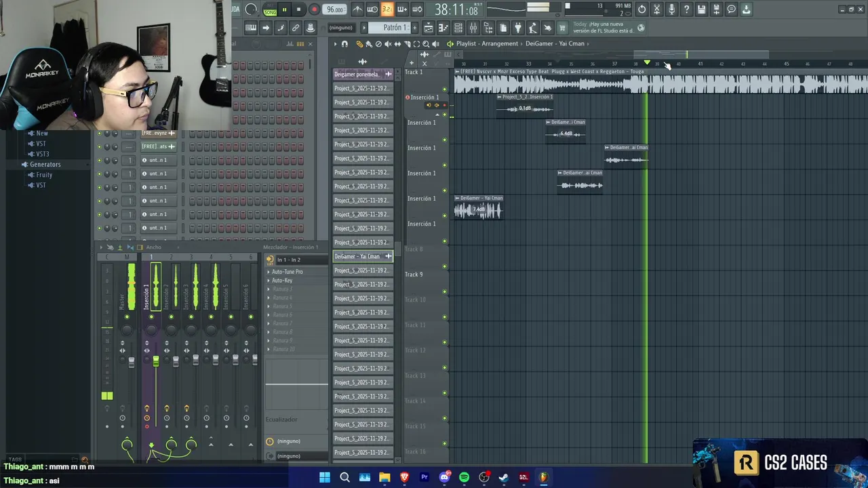This screenshot has width=868, height=488.
Task: Open the VST3 folder in the browser
Action: pos(42,154)
